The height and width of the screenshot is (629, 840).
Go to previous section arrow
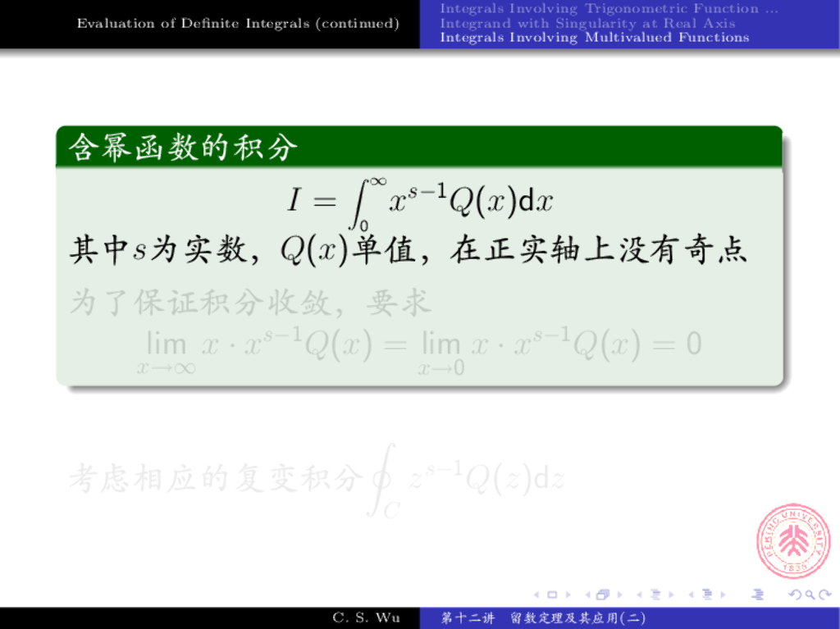point(691,595)
